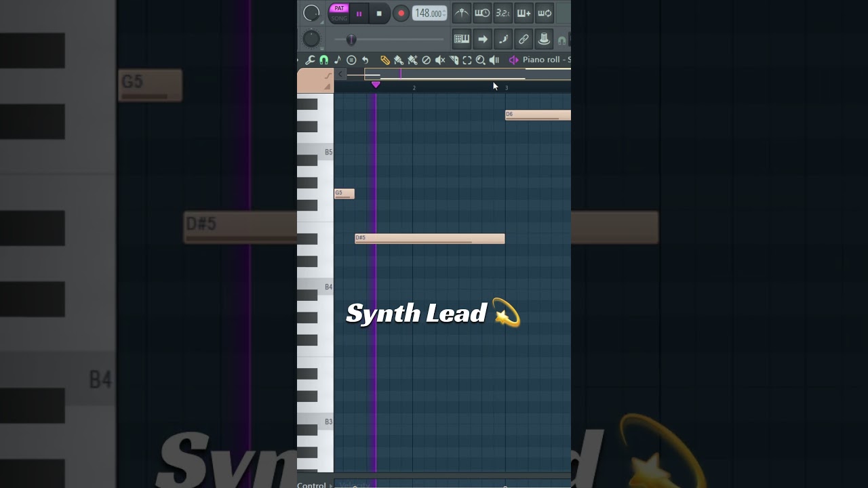
Task: Select the Mute tool
Action: pyautogui.click(x=440, y=60)
